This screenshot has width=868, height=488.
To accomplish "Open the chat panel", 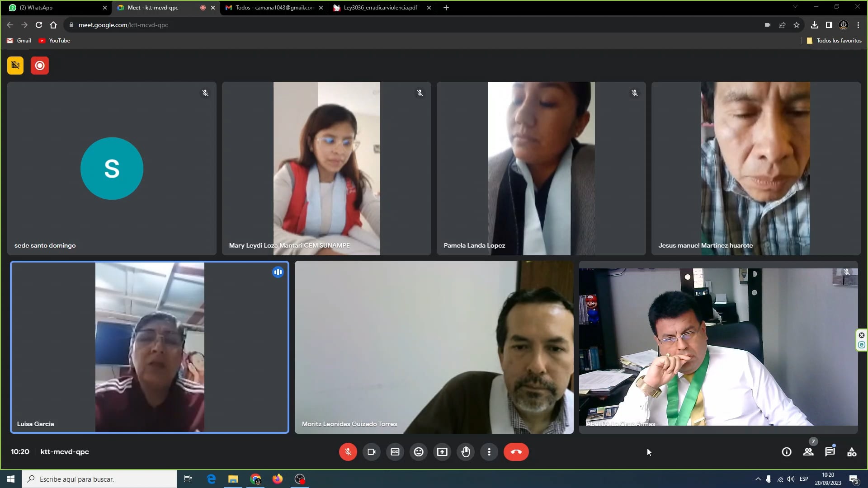I will tap(830, 452).
